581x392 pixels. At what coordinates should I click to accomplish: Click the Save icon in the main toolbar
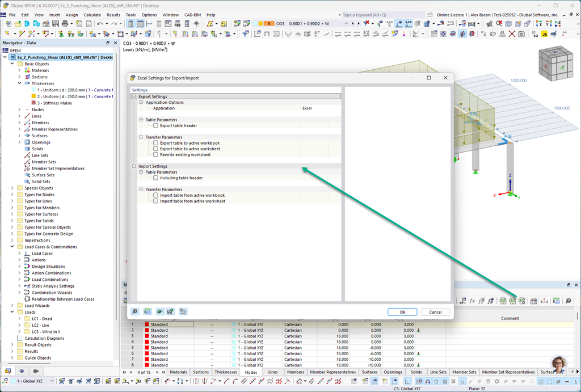click(x=56, y=23)
